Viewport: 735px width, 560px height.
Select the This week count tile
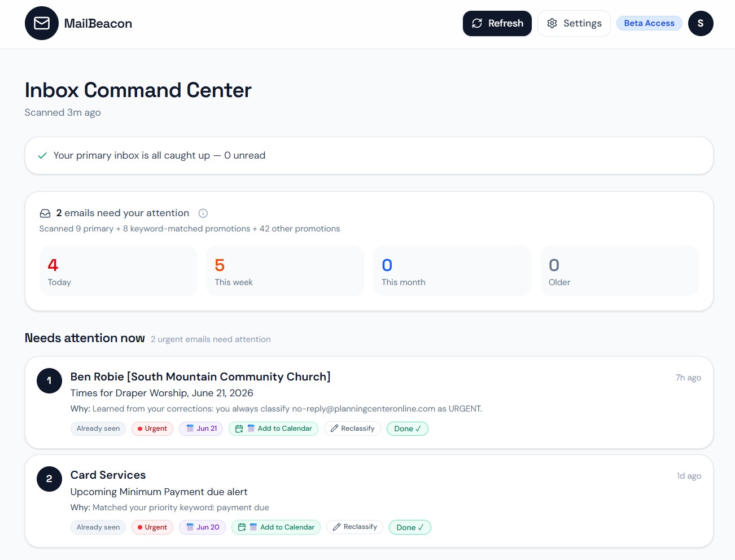(x=286, y=271)
